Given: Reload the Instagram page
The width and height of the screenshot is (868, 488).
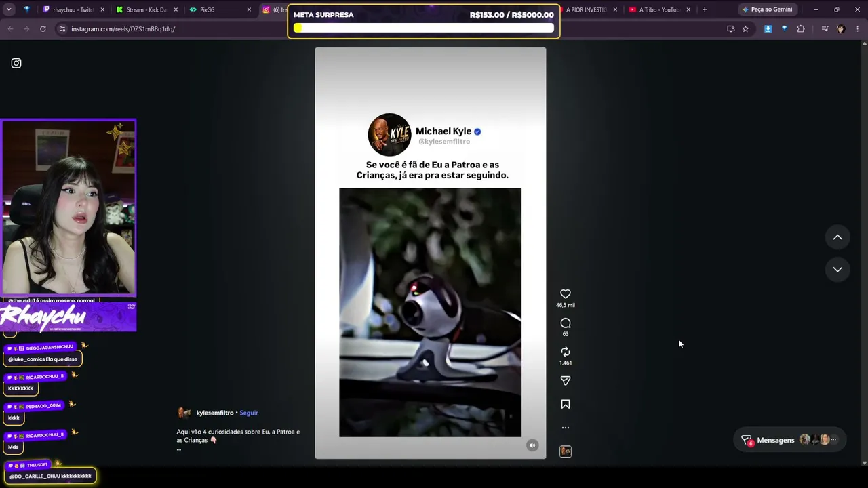Looking at the screenshot, I should (43, 29).
